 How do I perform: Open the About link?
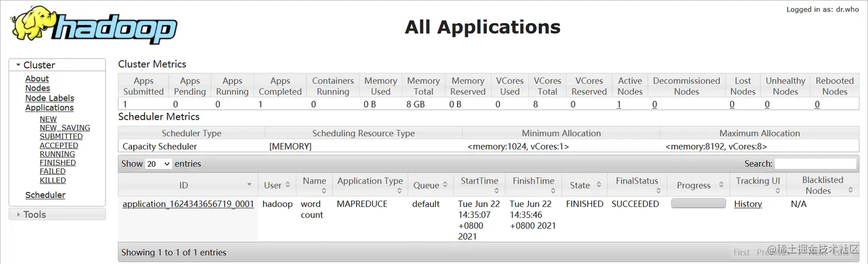point(37,78)
